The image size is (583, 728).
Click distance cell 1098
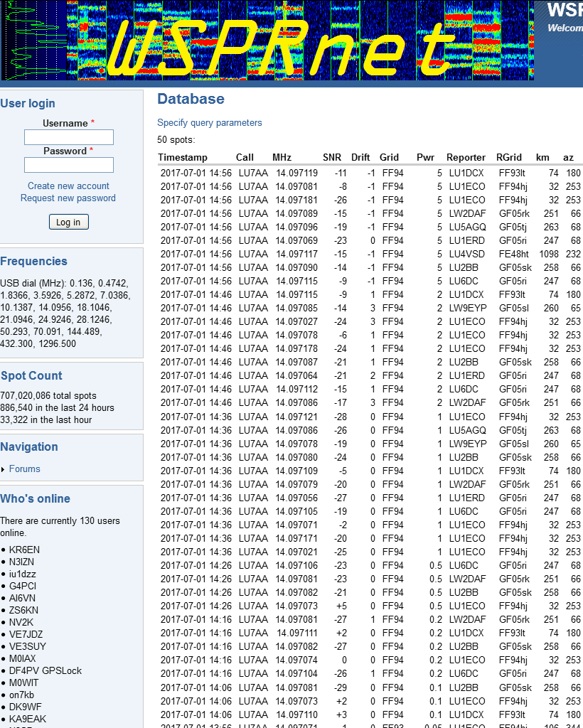[x=549, y=254]
